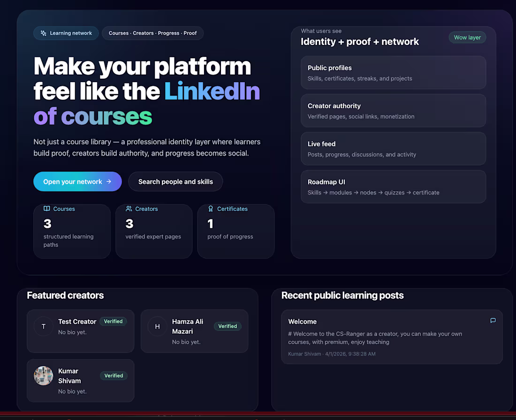Screen dimensions: 516x420
Task: Expand the Roadmap UI card
Action: click(x=393, y=187)
